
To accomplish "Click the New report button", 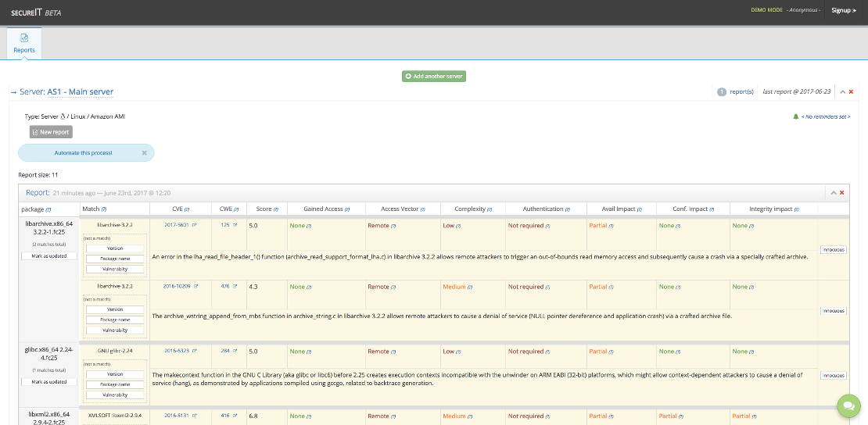I will coord(51,132).
